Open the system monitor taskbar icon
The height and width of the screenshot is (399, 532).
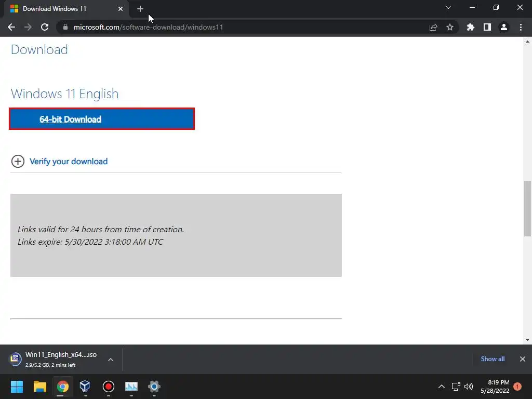[x=131, y=387]
